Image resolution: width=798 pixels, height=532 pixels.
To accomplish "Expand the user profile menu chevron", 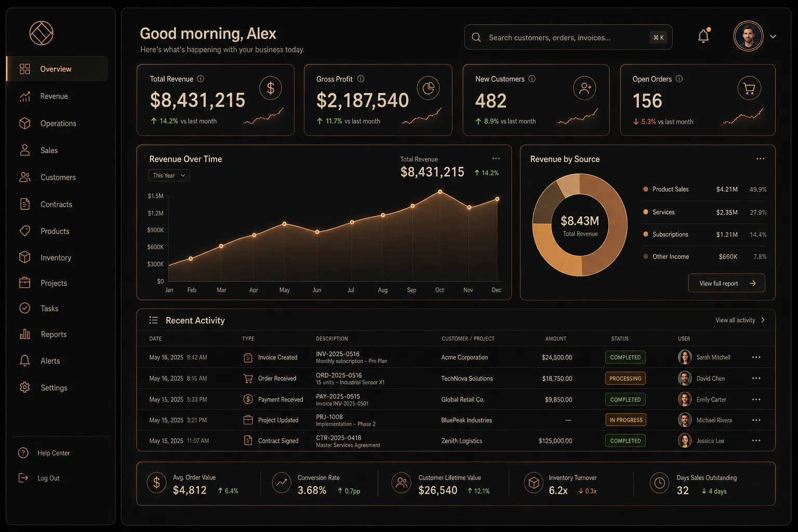I will tap(773, 36).
